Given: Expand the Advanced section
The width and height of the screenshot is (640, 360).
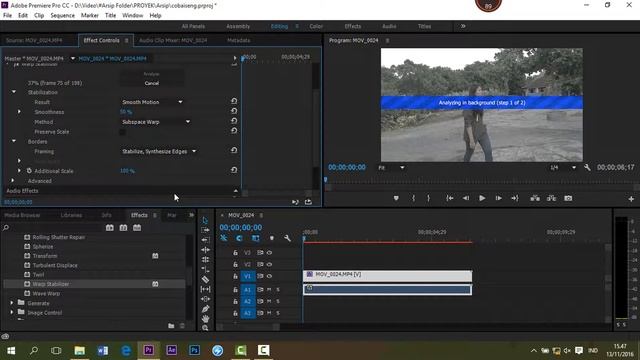Looking at the screenshot, I should tap(13, 180).
